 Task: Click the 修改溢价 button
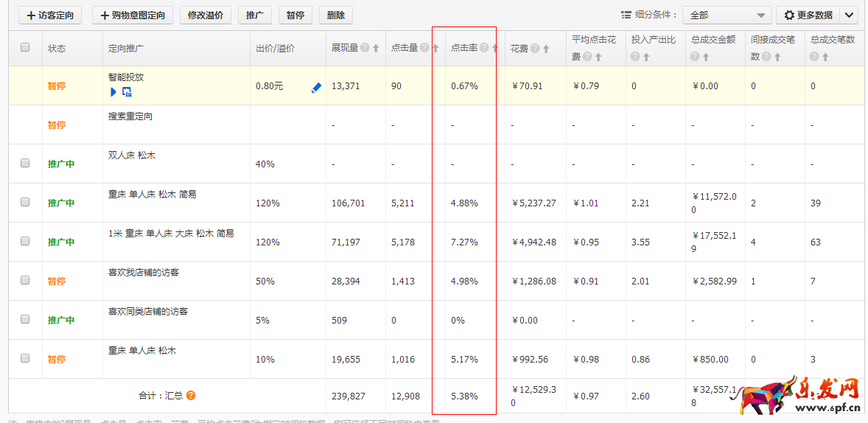click(x=206, y=15)
